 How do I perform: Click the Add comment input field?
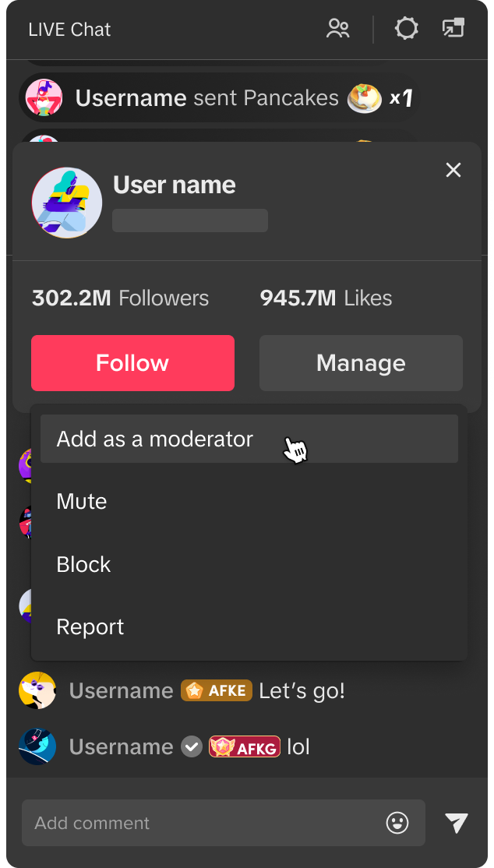pos(203,823)
